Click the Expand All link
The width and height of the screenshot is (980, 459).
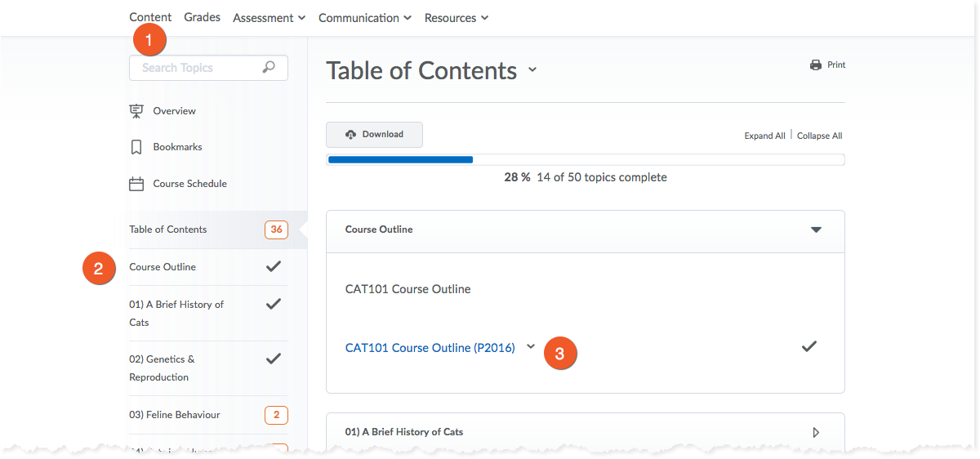(764, 136)
